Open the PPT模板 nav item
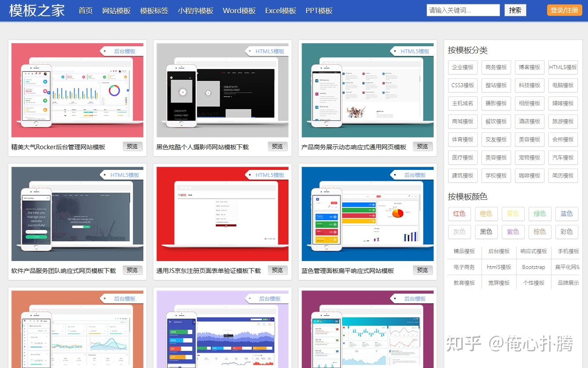588x368 pixels. click(x=319, y=11)
